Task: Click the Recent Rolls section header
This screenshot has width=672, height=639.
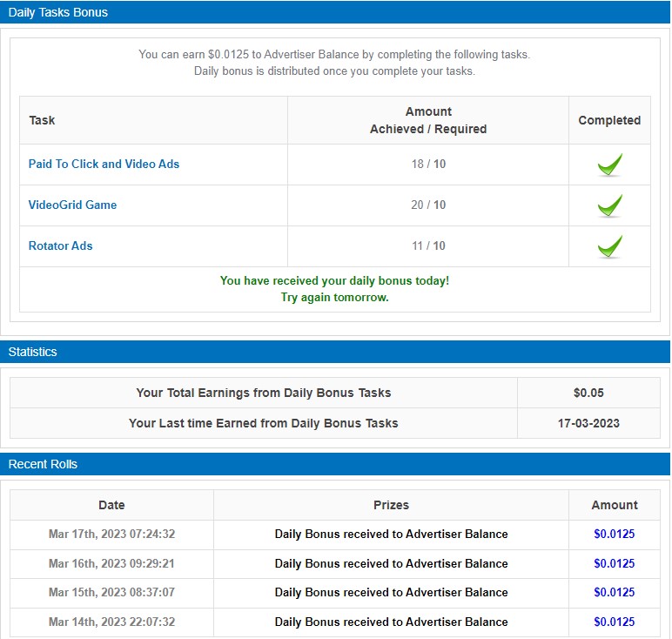Action: (43, 464)
